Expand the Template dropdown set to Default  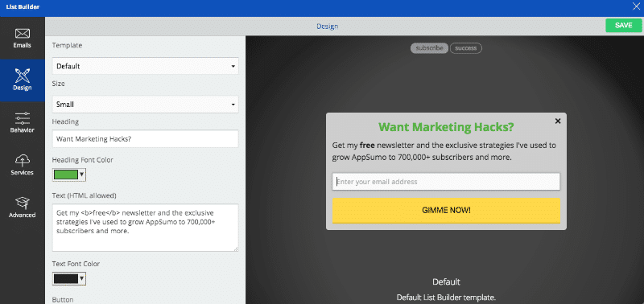[x=146, y=66]
